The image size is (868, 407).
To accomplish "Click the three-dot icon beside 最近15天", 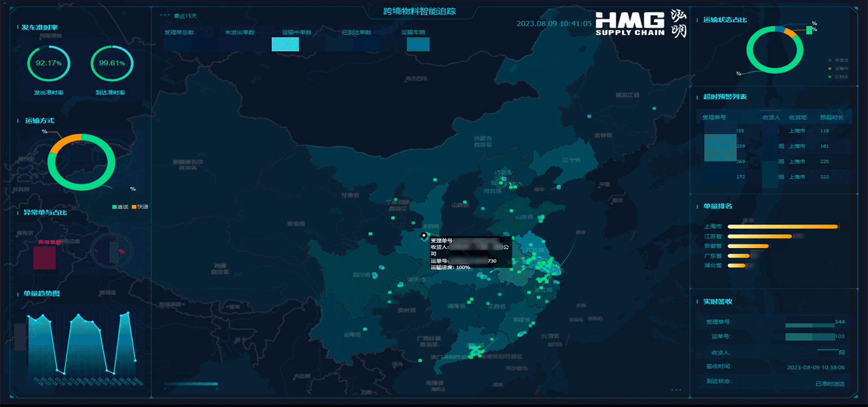I will point(165,15).
